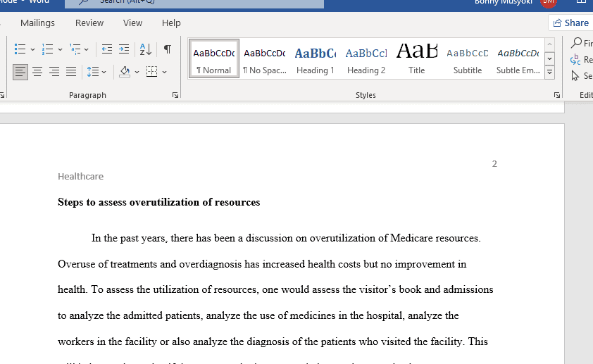The width and height of the screenshot is (593, 364).
Task: Open the Review ribbon tab
Action: coord(89,23)
